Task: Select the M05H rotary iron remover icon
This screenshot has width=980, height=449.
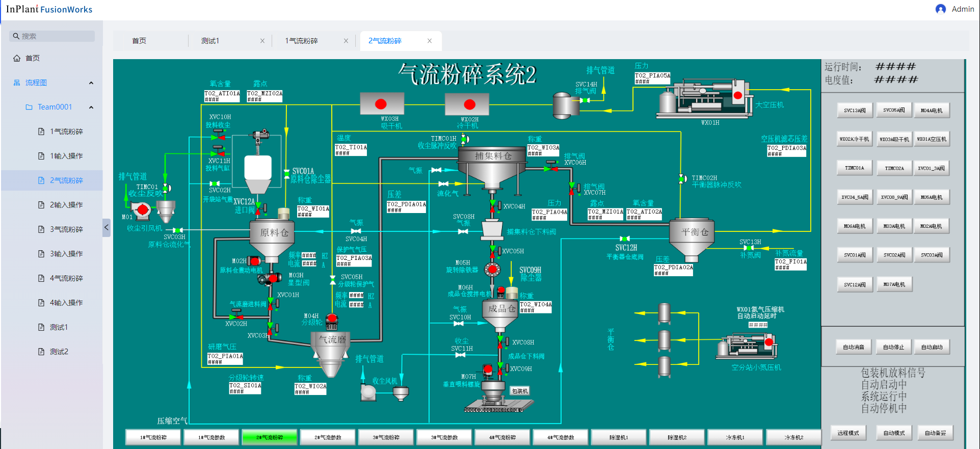Action: [492, 269]
